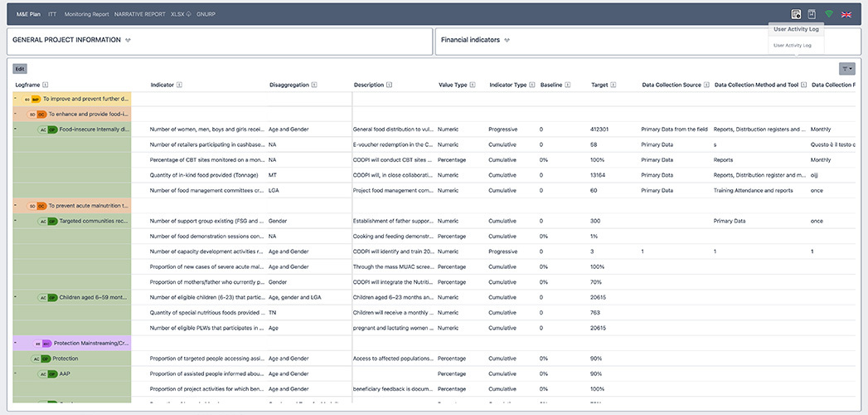Collapse the 'To prevent acute malnutrition' row

pyautogui.click(x=16, y=205)
